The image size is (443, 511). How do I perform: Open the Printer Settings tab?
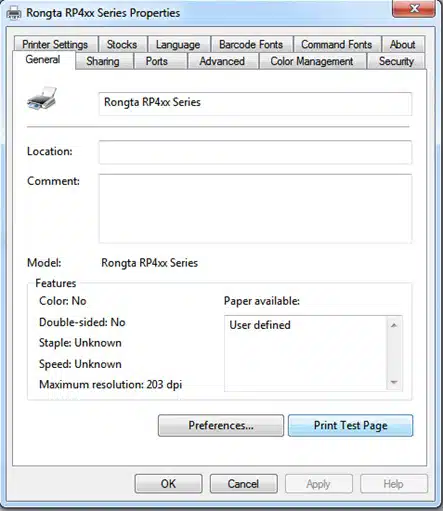55,44
